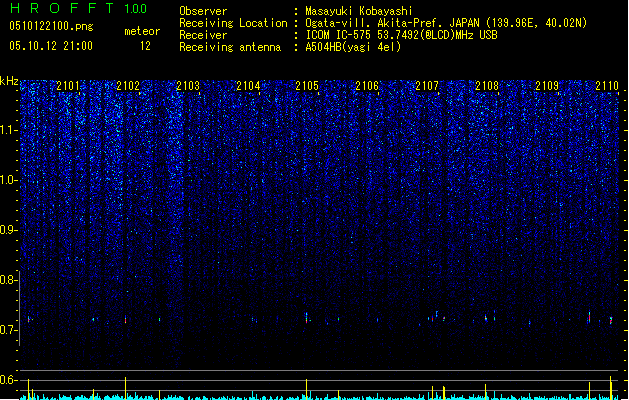Screen dimensions: 629x400
Task: Click the 0.8 kHz axis label
Action: pos(8,280)
